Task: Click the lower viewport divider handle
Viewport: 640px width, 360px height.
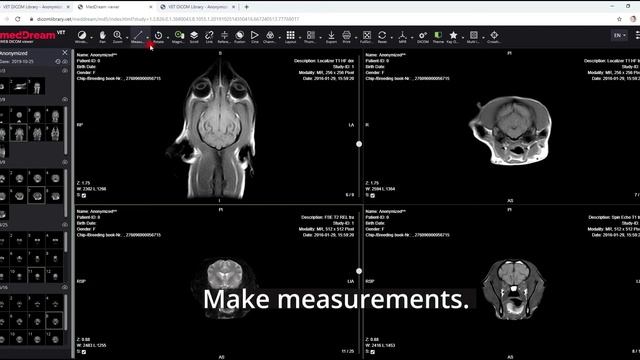Action: tap(359, 271)
